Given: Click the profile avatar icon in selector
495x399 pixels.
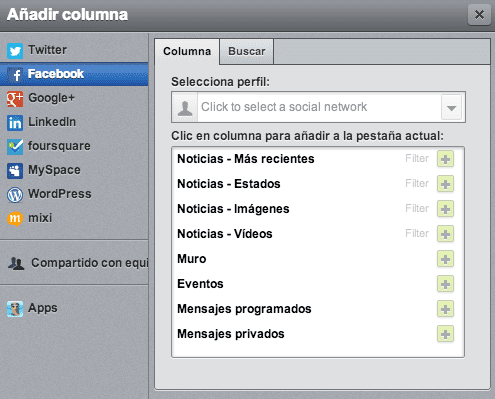Looking at the screenshot, I should pos(185,107).
